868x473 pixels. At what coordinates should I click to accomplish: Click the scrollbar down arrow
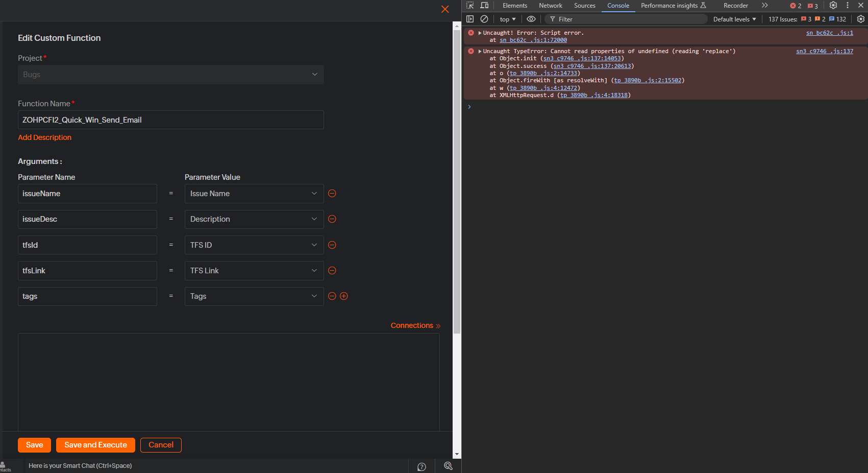457,454
